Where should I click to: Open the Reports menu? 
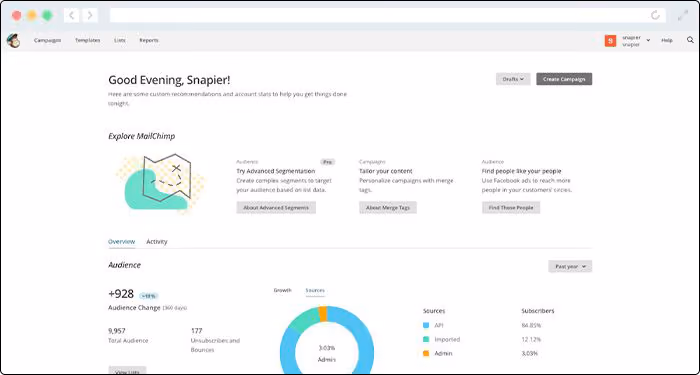(x=149, y=40)
